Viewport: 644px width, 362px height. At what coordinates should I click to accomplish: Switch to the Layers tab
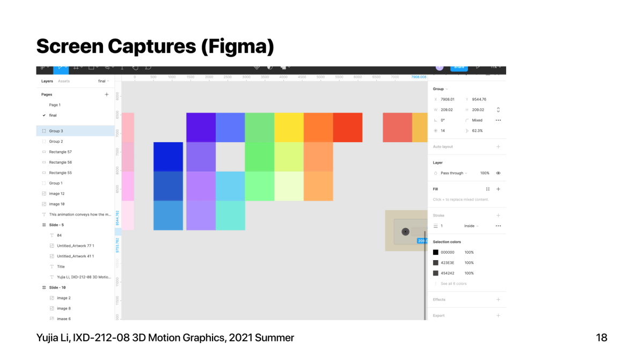[47, 81]
